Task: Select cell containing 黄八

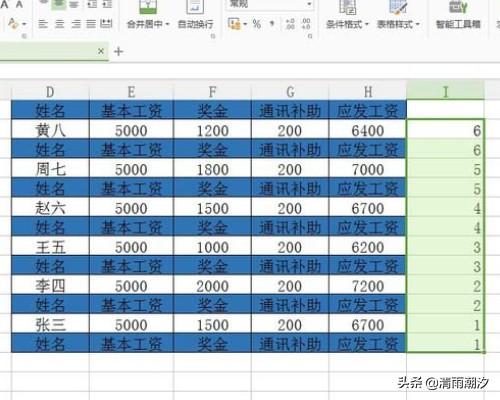Action: 50,130
